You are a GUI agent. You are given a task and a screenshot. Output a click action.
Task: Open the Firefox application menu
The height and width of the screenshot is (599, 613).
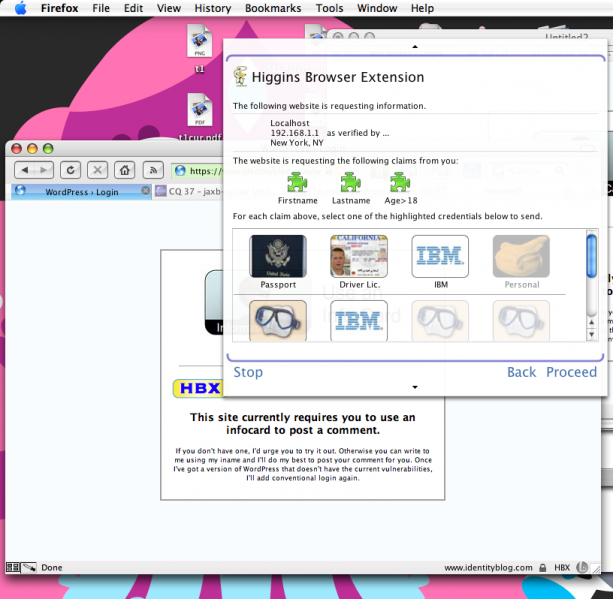point(59,8)
